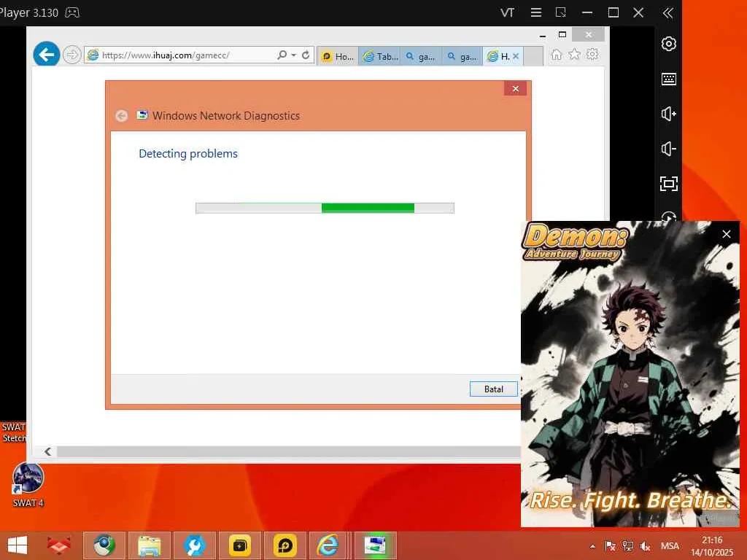
Task: Click the address bar search magnifier
Action: (282, 55)
